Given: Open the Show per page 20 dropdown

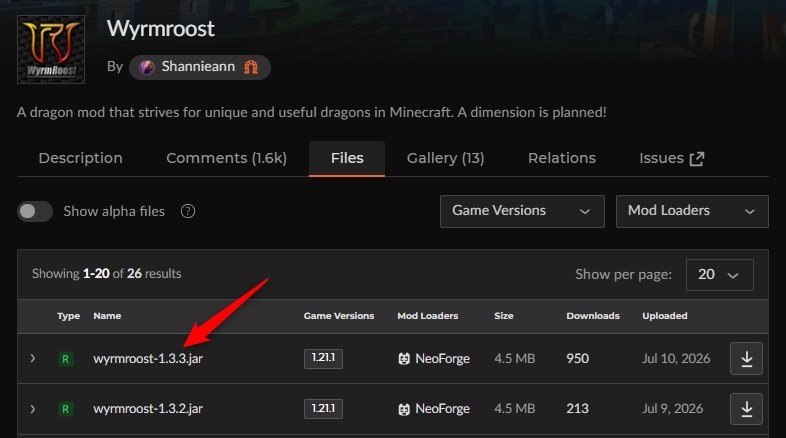Looking at the screenshot, I should click(719, 275).
